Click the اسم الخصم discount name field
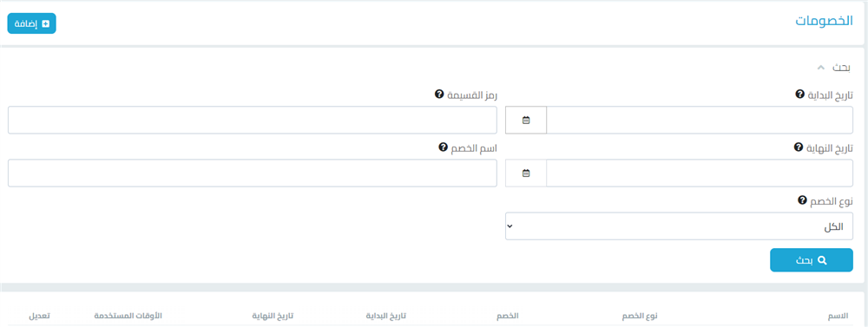 tap(253, 173)
